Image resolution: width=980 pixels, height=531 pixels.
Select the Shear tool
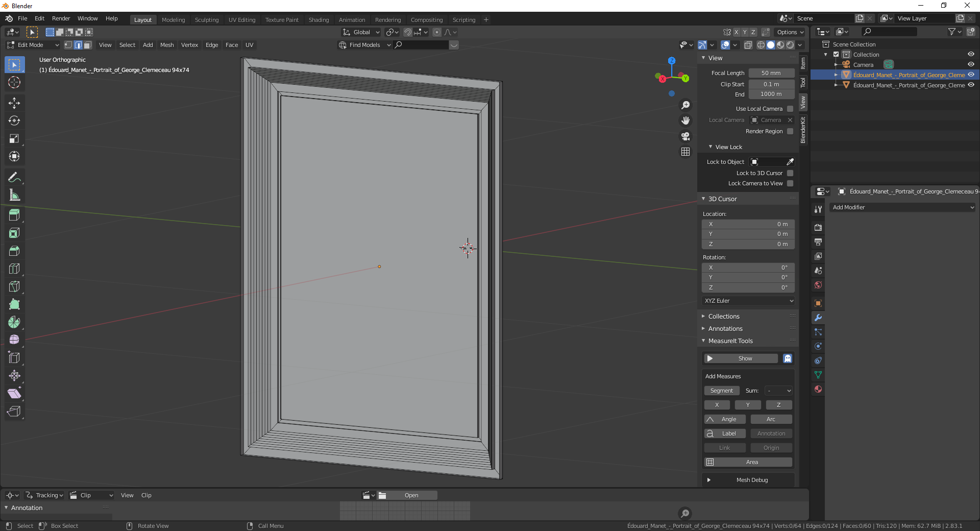click(x=14, y=394)
